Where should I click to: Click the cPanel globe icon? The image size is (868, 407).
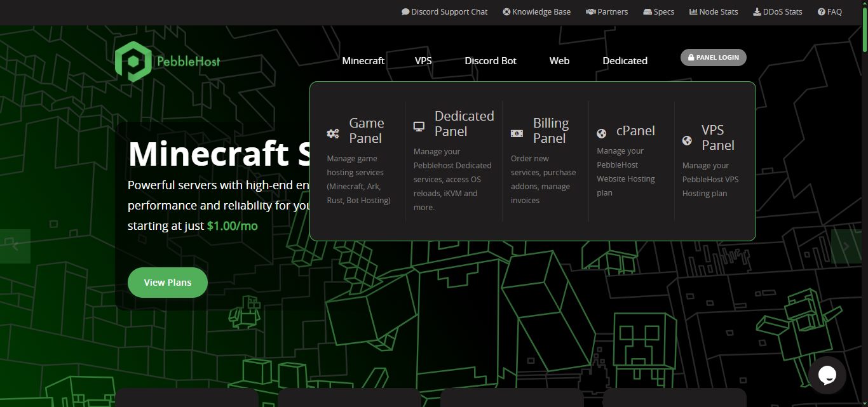click(x=602, y=133)
